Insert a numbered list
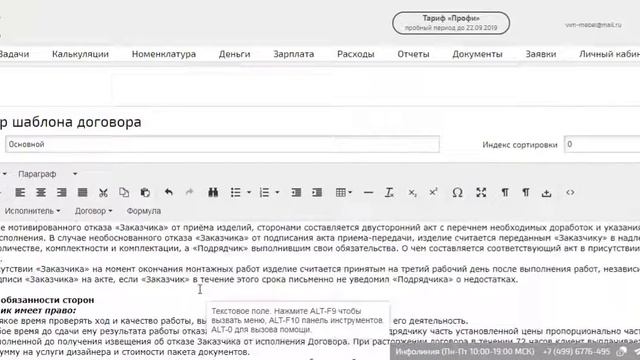 tap(264, 192)
